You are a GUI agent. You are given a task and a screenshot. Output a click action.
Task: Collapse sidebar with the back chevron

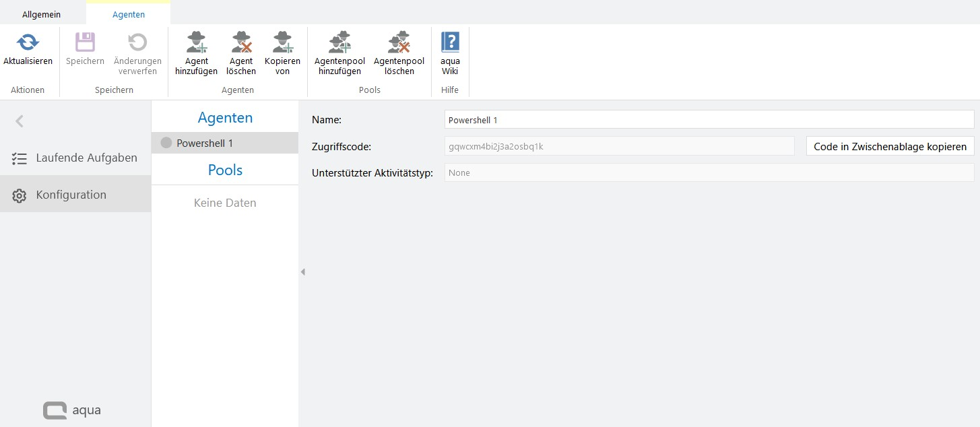[x=20, y=121]
